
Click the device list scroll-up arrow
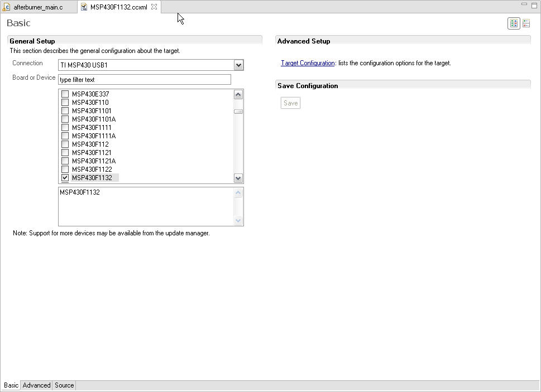(238, 94)
